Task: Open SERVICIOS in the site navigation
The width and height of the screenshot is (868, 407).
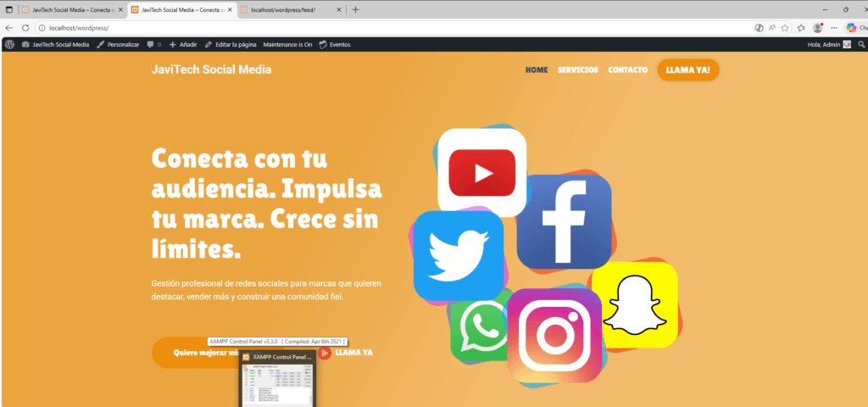Action: pyautogui.click(x=577, y=70)
